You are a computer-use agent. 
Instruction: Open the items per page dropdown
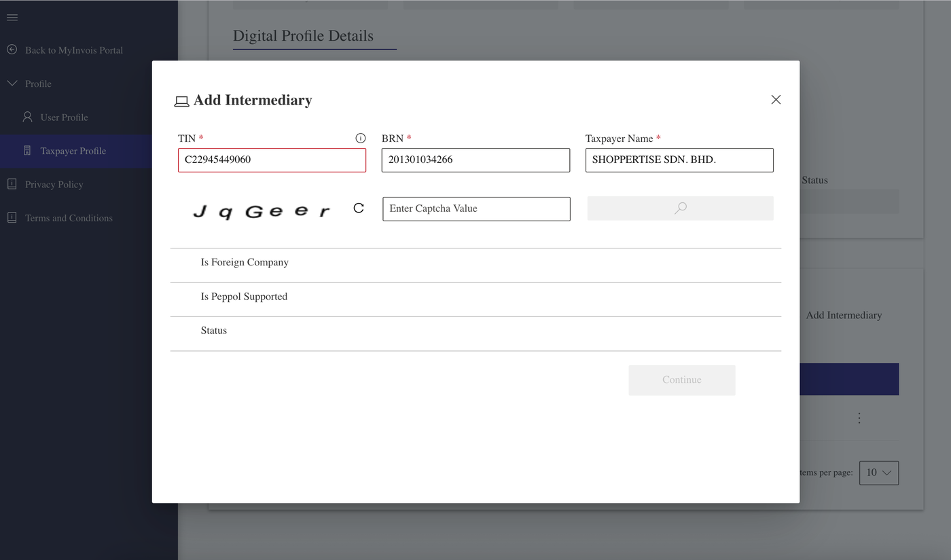(879, 472)
